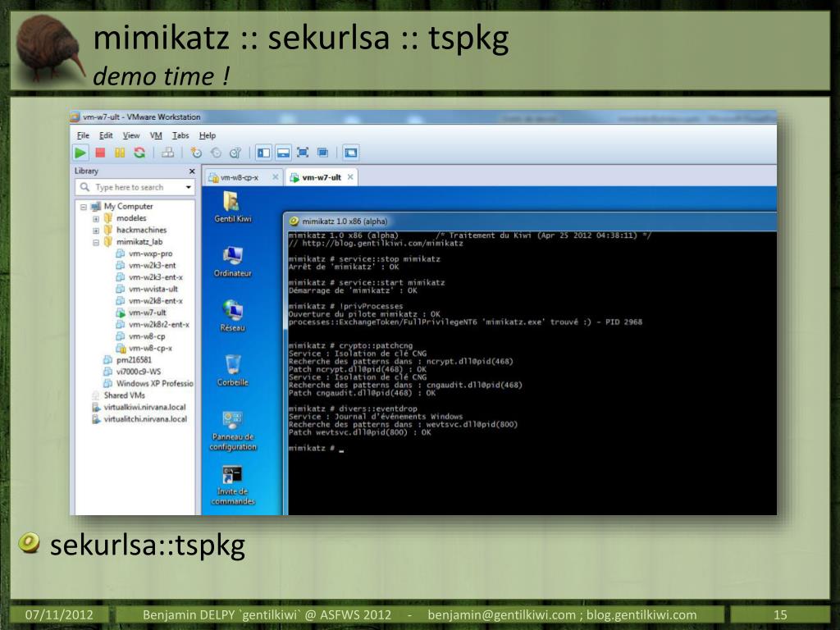
Task: Expand the modeles folder
Action: tap(96, 218)
